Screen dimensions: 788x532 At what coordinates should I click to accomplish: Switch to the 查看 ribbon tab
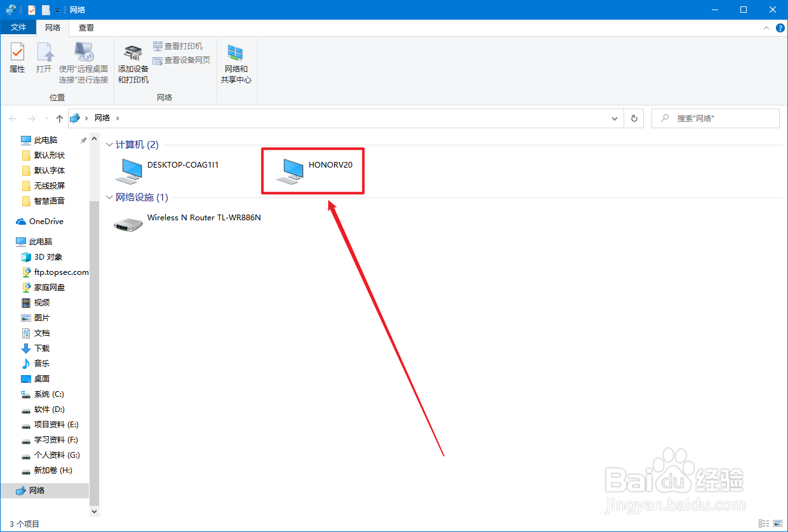click(x=86, y=27)
